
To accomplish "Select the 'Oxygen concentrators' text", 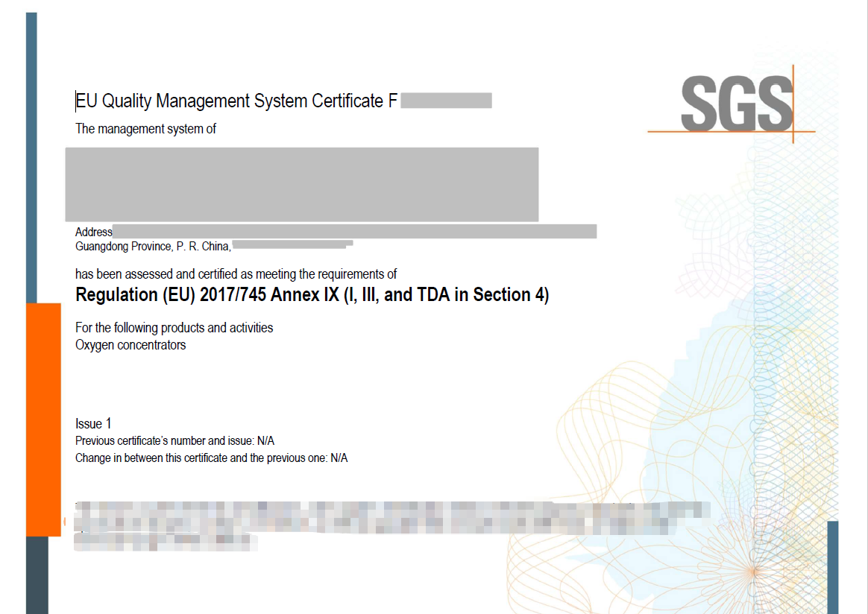I will [130, 345].
